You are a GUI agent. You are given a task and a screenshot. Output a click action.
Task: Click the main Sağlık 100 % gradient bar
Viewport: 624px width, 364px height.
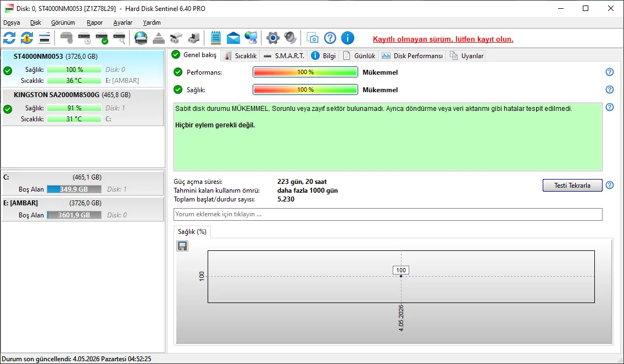[x=305, y=89]
